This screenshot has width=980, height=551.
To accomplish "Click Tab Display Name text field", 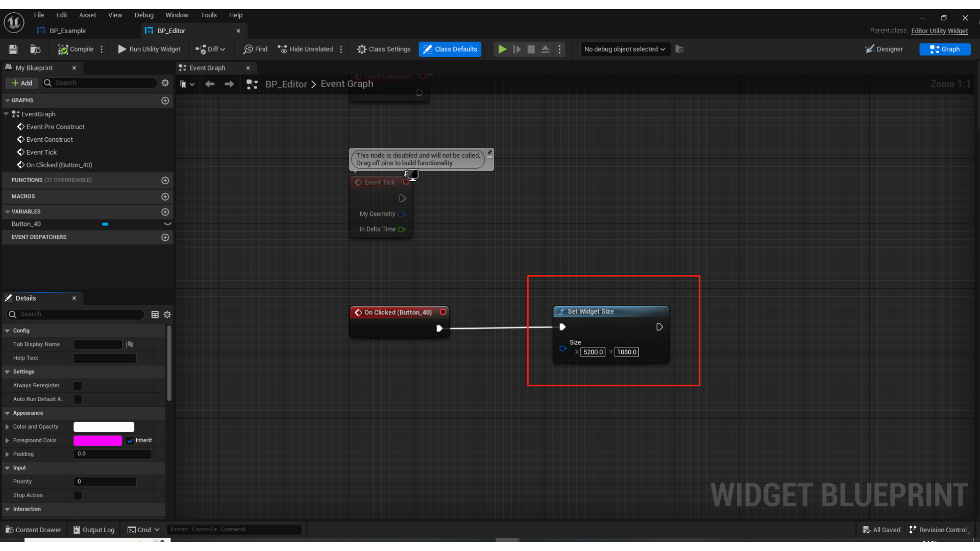I will click(97, 344).
